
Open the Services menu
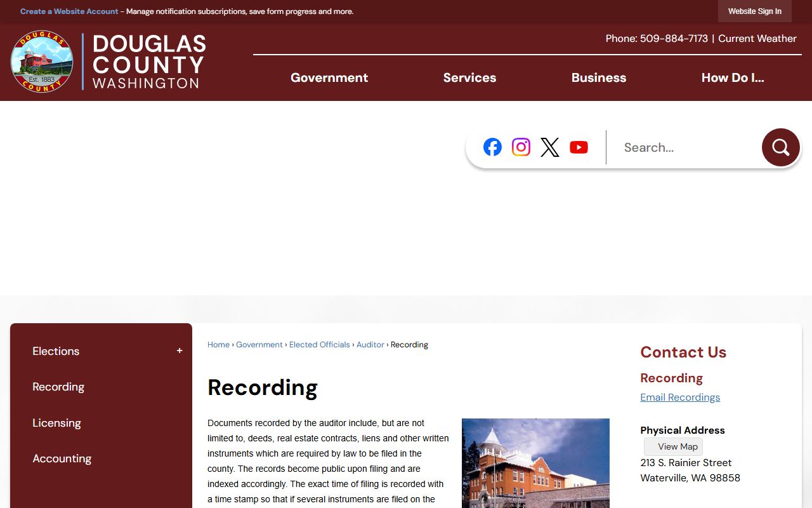coord(469,77)
